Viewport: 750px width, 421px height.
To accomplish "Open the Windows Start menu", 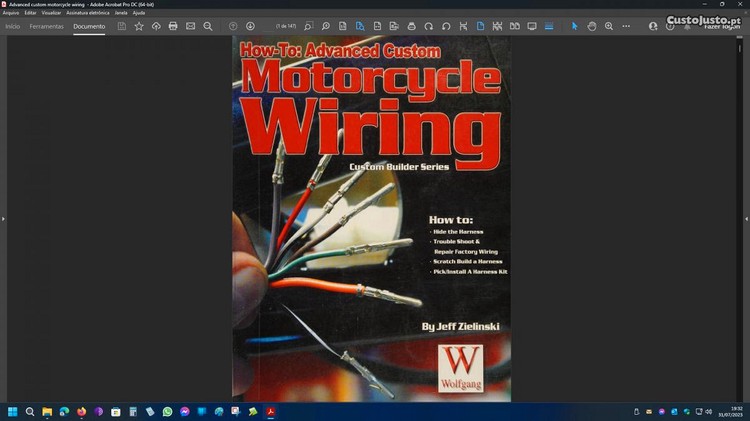I will click(x=13, y=411).
